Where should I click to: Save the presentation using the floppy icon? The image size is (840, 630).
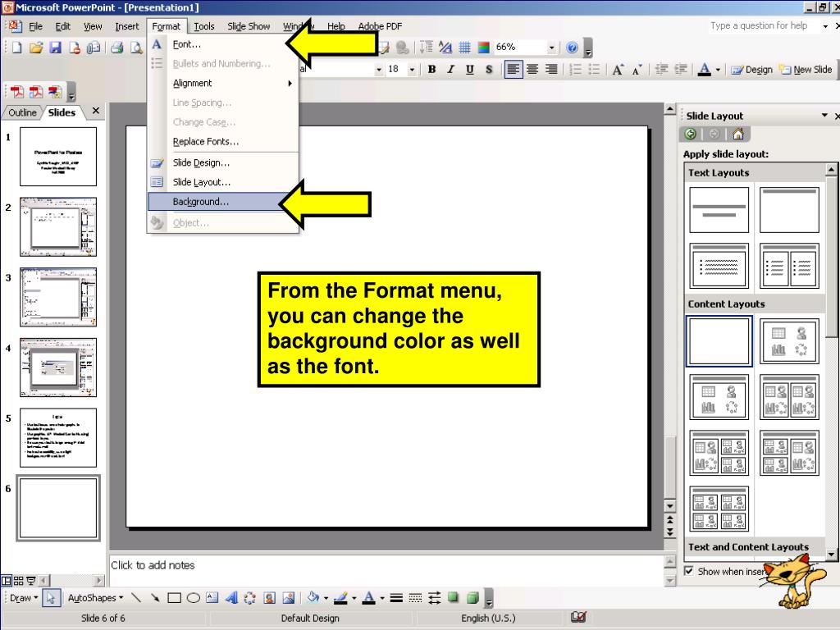55,48
